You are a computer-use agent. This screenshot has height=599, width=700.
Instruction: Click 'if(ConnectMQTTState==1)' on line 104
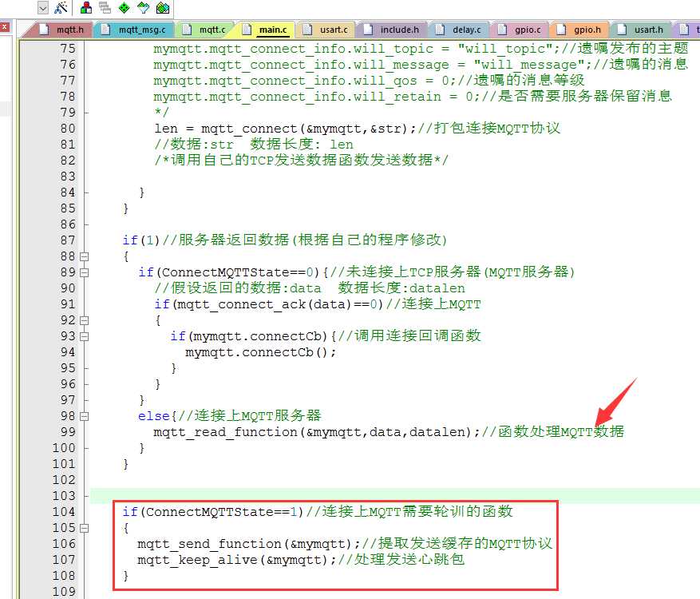click(x=213, y=512)
